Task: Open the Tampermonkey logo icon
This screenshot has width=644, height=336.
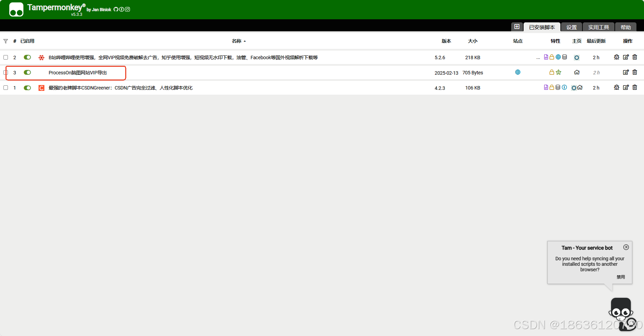Action: click(x=16, y=9)
